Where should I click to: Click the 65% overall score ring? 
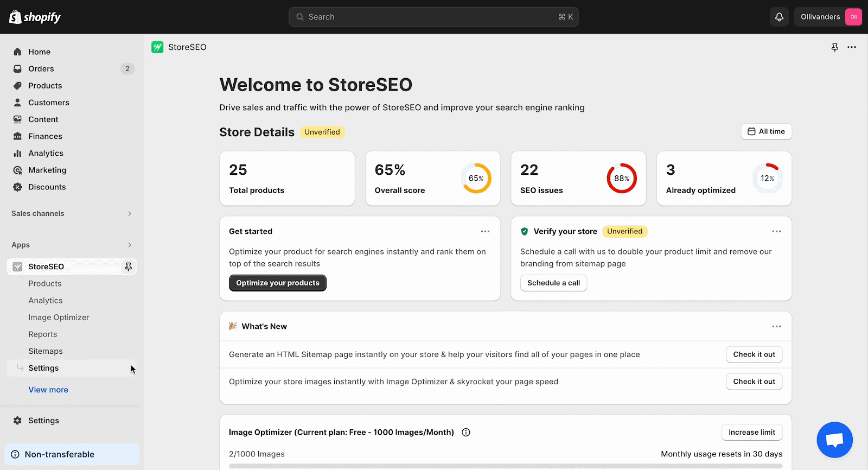pos(476,178)
